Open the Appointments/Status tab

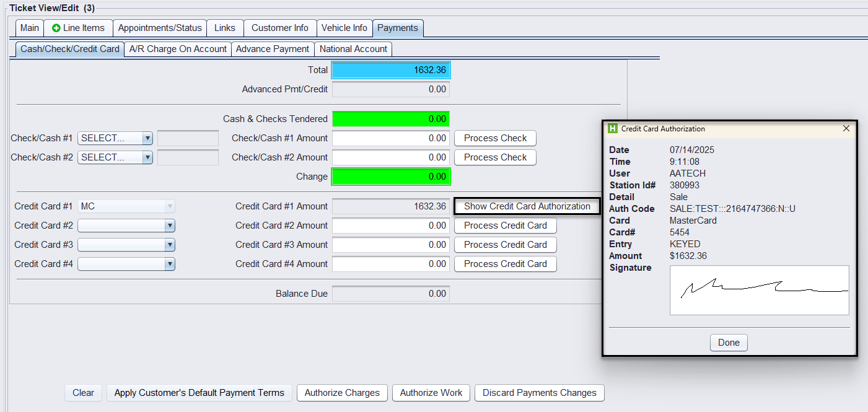pos(160,28)
